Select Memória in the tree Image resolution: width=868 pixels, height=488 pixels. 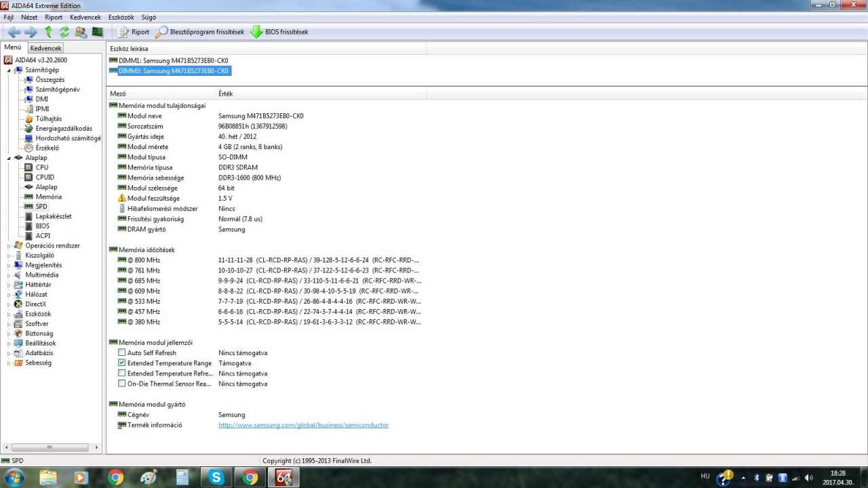point(48,197)
